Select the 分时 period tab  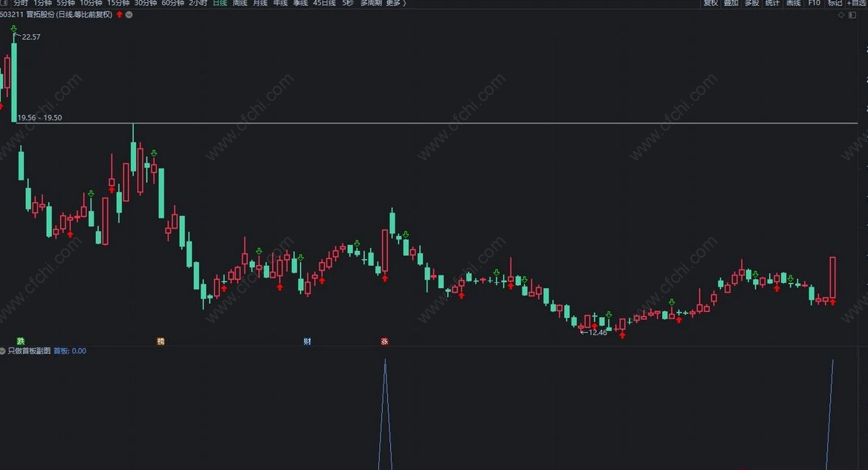pos(21,3)
